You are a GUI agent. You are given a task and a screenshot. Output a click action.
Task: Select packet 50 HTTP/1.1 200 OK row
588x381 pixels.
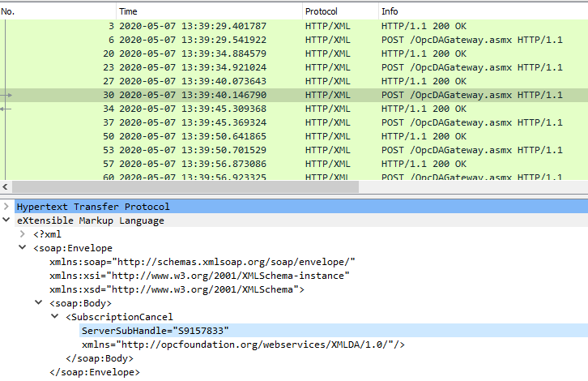click(x=243, y=136)
